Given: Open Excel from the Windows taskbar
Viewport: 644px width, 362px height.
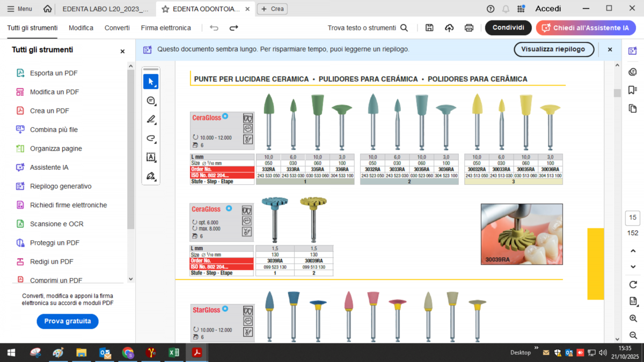Looking at the screenshot, I should pos(174,353).
